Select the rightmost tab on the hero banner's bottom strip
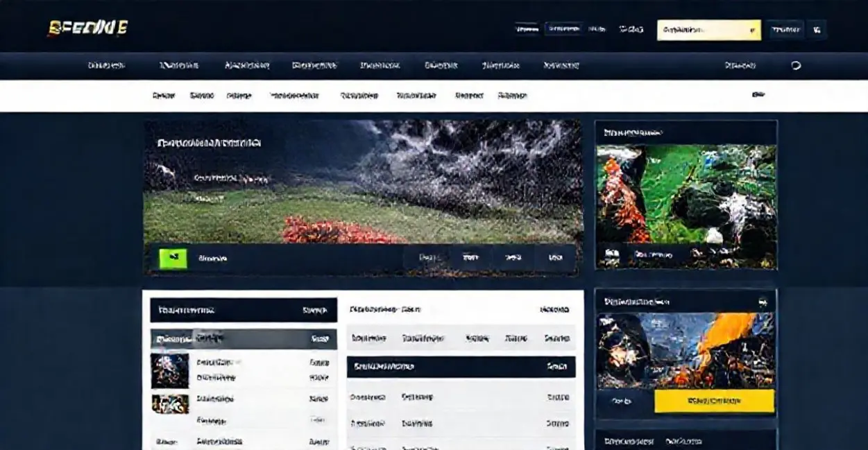This screenshot has width=868, height=450. point(554,257)
